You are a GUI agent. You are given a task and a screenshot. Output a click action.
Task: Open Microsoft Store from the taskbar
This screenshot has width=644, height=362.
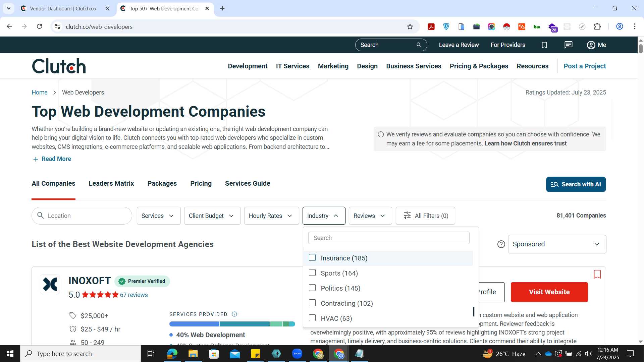[214, 354]
